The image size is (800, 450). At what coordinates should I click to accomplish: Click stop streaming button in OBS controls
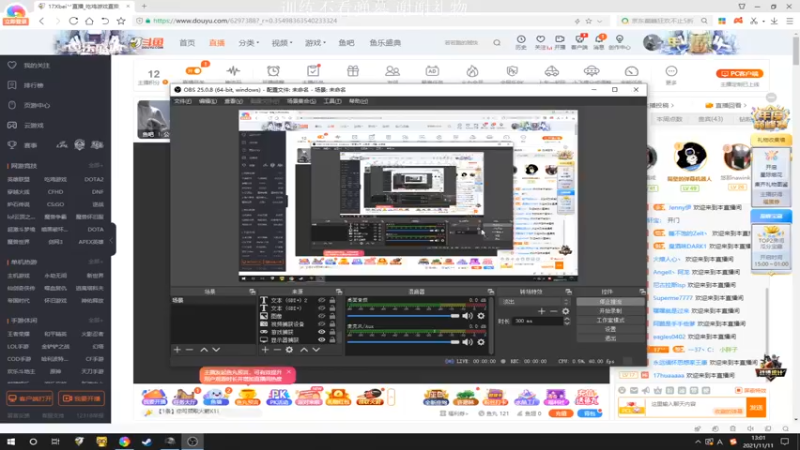tap(610, 302)
